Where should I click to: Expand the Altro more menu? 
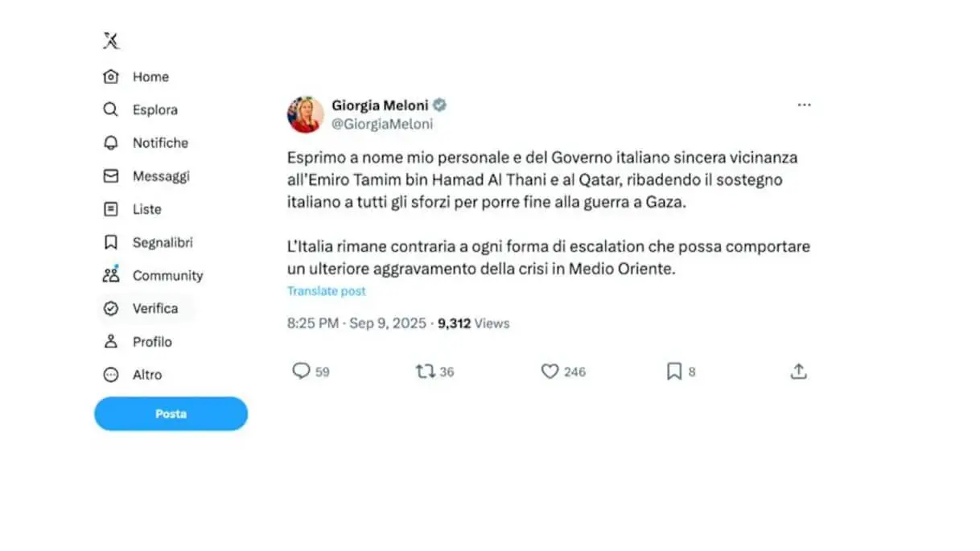coord(134,375)
